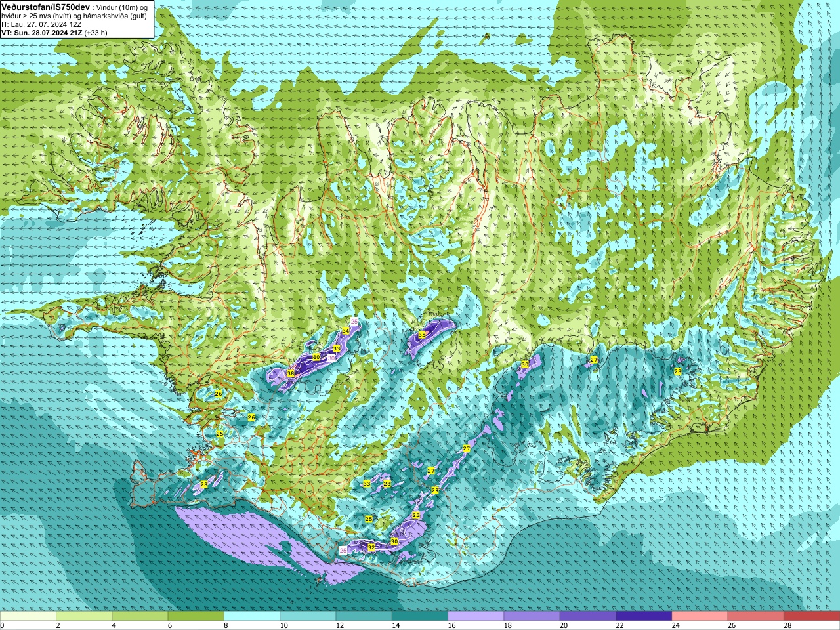Click the 0–2 m/s pale yellow legend swatch
The width and height of the screenshot is (840, 630).
(x=28, y=616)
